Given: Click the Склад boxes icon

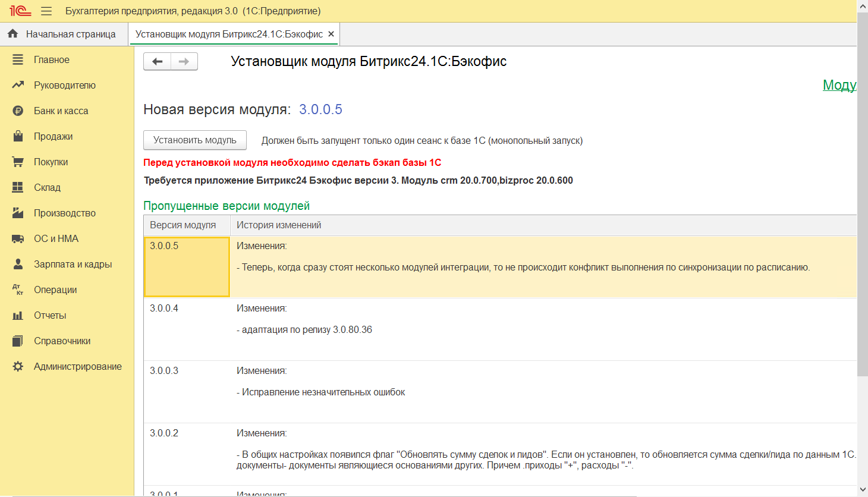Looking at the screenshot, I should tap(18, 187).
